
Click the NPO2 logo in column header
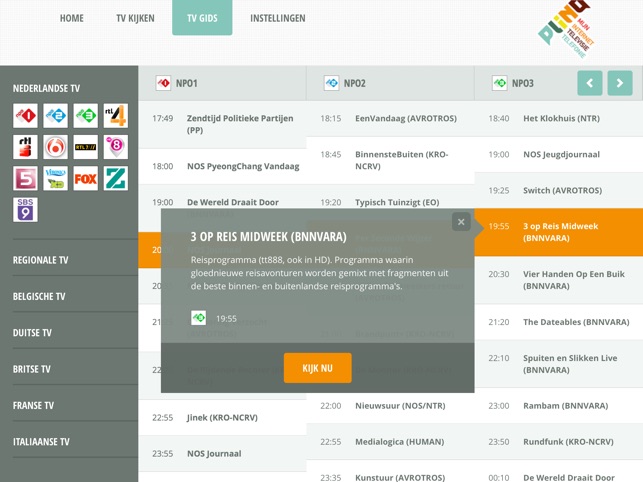point(331,83)
